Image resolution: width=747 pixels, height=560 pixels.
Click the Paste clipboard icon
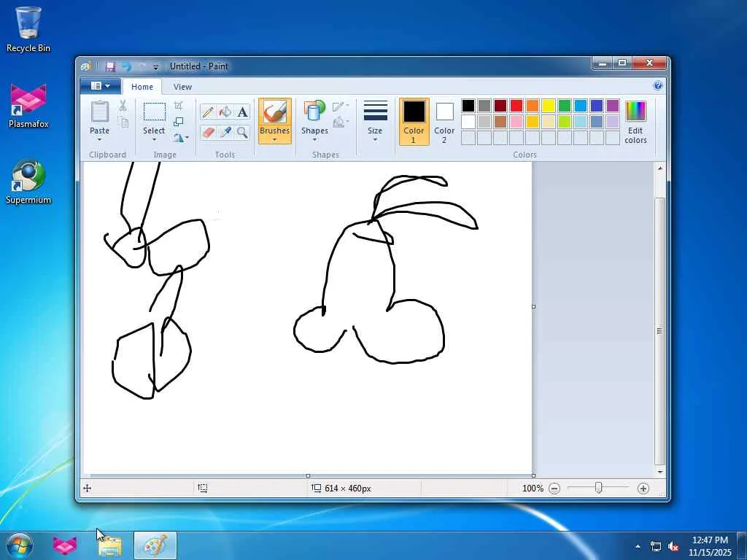click(99, 112)
